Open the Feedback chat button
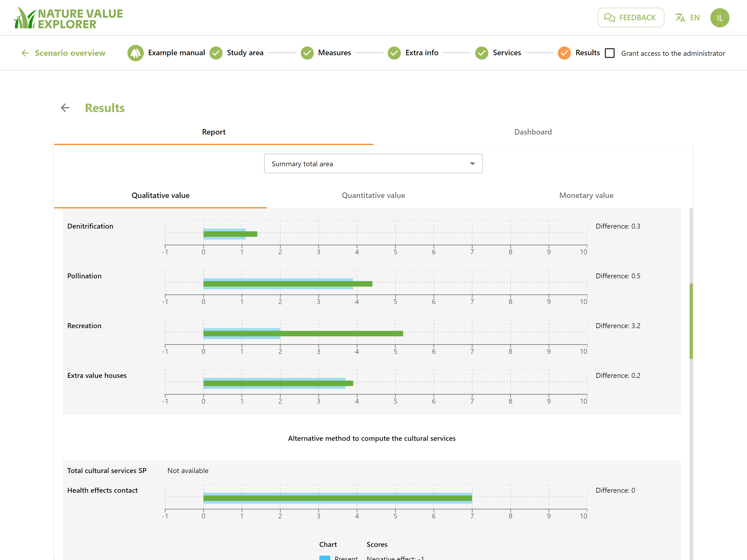The width and height of the screenshot is (747, 560). 631,17
